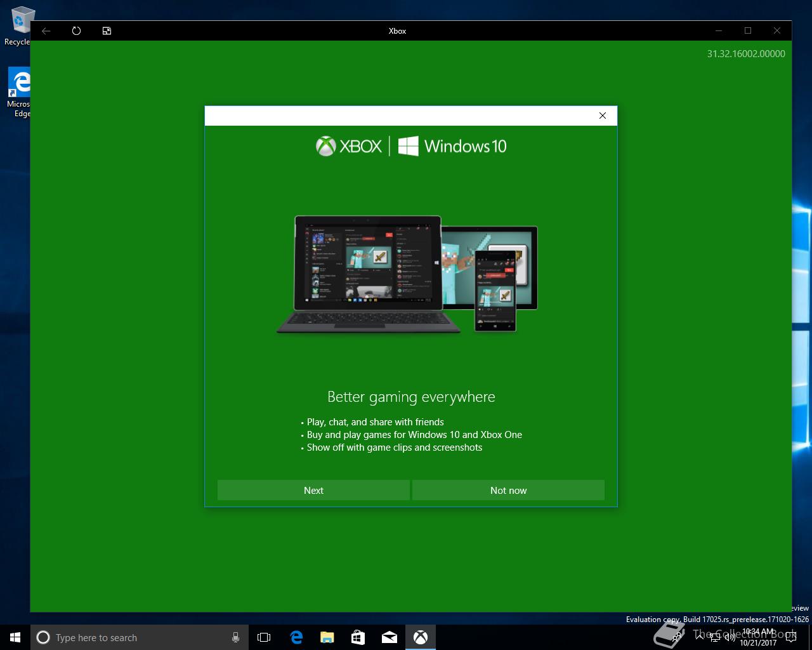Image resolution: width=812 pixels, height=650 pixels.
Task: Close the Xbox welcome dialog
Action: (603, 116)
